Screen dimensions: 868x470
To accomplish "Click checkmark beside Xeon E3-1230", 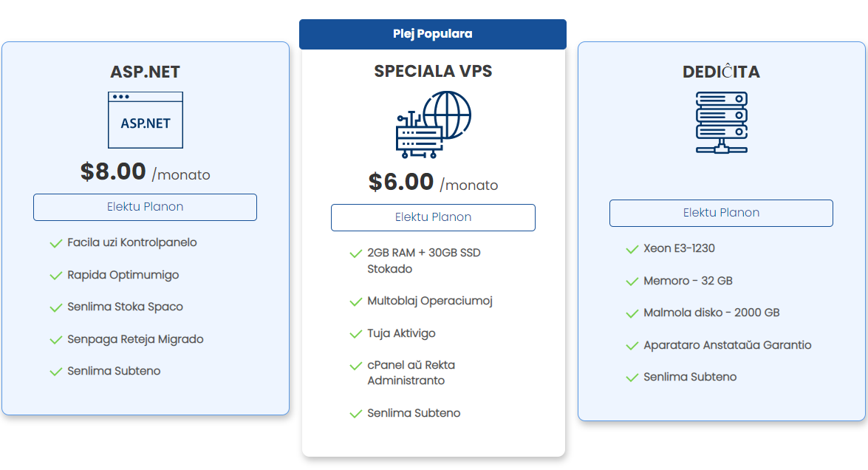I will (632, 249).
